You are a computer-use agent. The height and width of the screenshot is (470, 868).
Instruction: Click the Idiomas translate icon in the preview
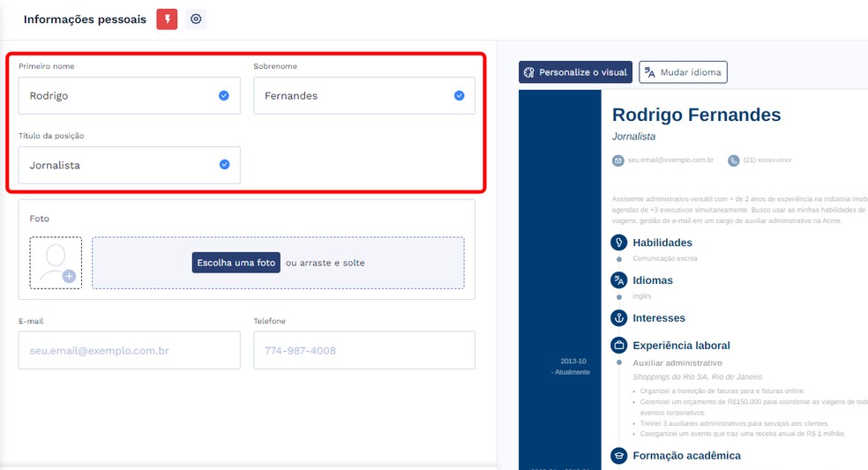click(x=619, y=280)
